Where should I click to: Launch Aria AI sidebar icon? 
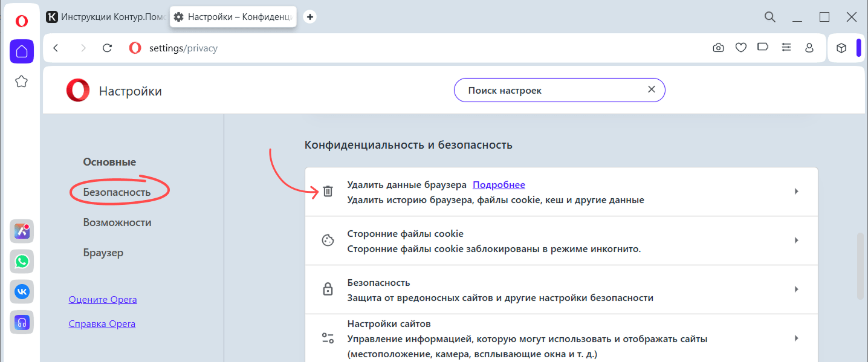(x=22, y=231)
